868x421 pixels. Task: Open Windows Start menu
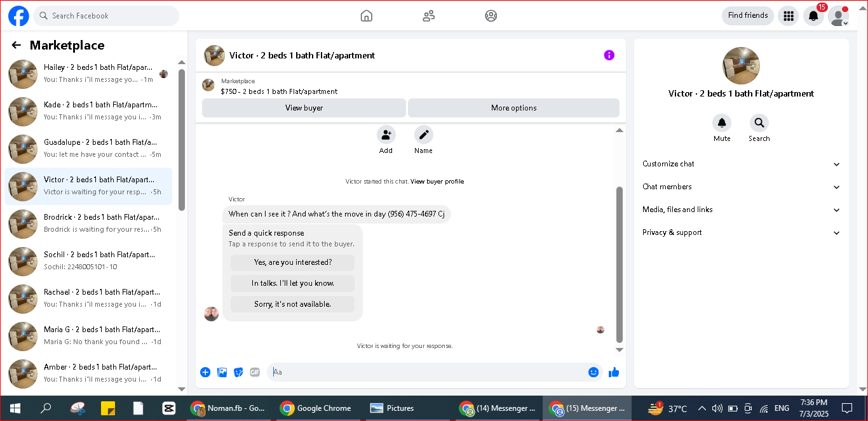coord(15,408)
